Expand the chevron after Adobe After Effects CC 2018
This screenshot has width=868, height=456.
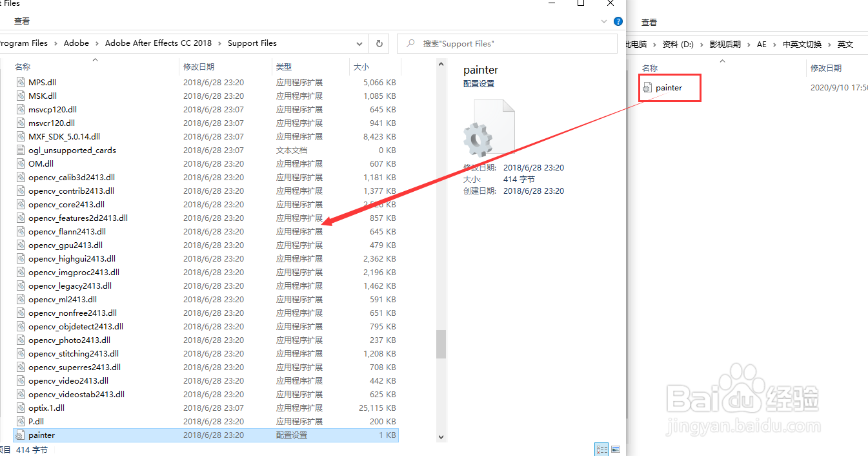click(x=219, y=43)
